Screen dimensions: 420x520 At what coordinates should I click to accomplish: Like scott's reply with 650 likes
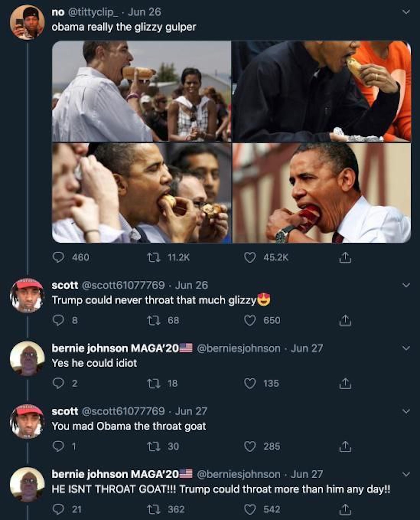pyautogui.click(x=249, y=321)
